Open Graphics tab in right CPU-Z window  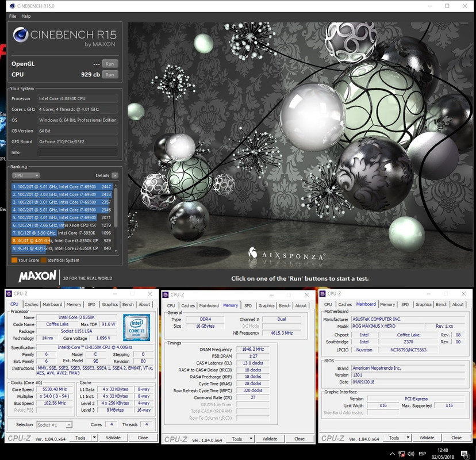tap(423, 304)
